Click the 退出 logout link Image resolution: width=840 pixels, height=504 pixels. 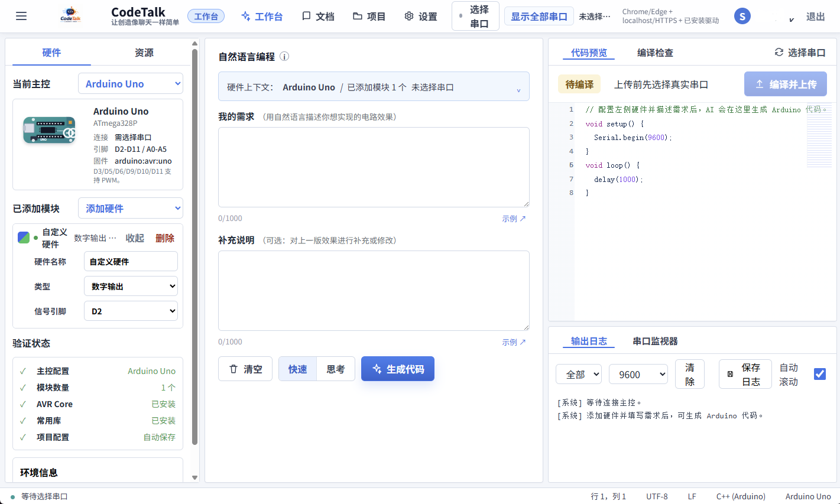[815, 17]
